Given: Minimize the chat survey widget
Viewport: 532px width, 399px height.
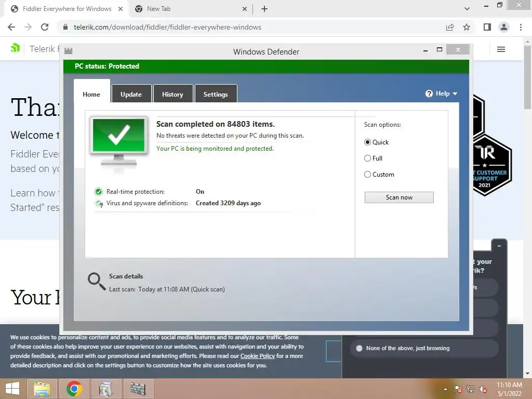Looking at the screenshot, I should (x=499, y=246).
